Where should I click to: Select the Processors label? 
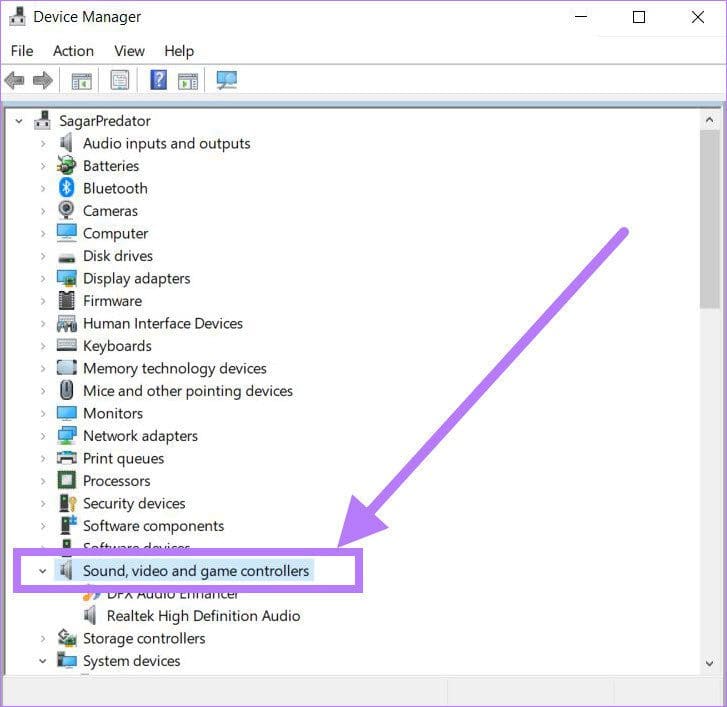click(x=116, y=481)
